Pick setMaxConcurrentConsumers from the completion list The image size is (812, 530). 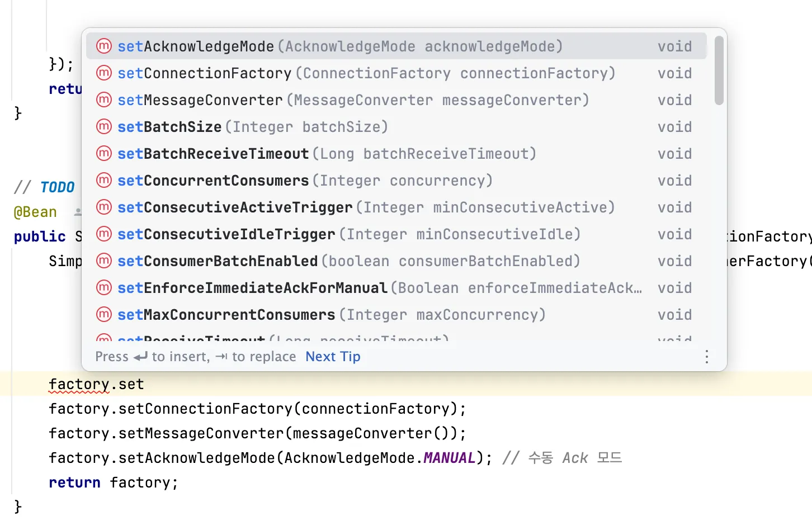396,314
